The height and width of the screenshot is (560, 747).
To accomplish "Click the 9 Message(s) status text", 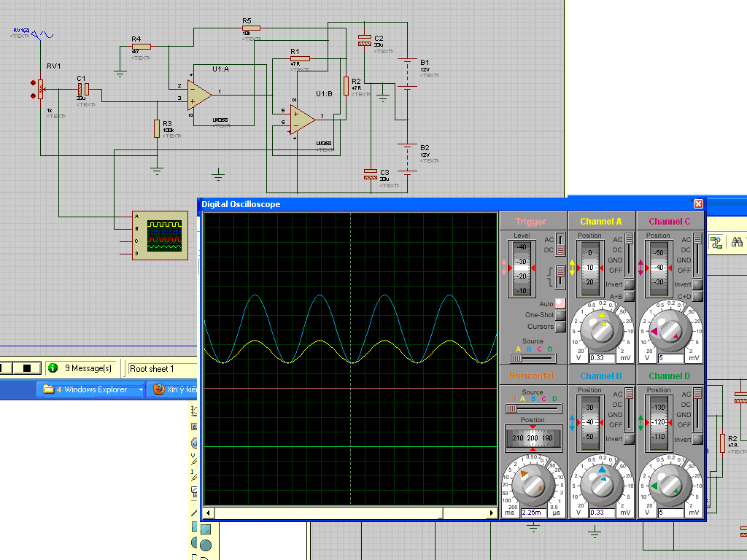I will (88, 369).
